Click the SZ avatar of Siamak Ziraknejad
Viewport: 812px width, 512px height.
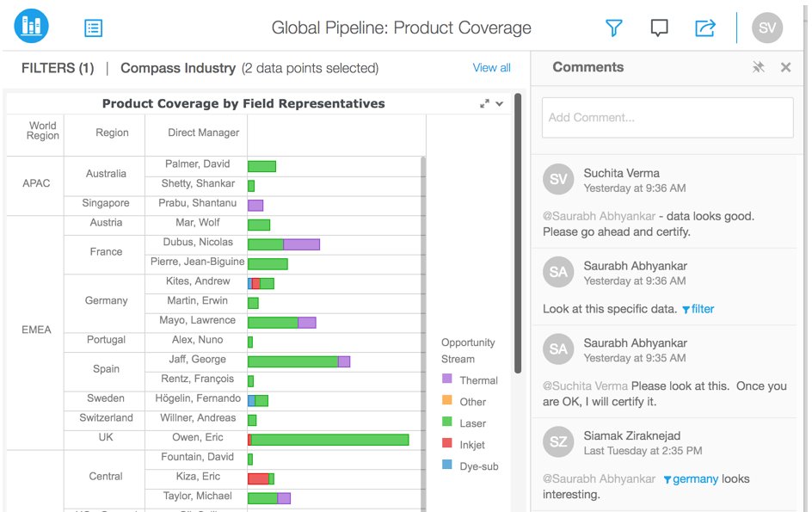click(x=558, y=441)
